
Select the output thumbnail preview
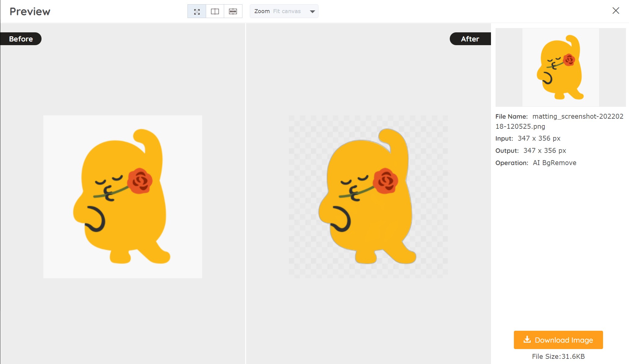click(x=560, y=67)
